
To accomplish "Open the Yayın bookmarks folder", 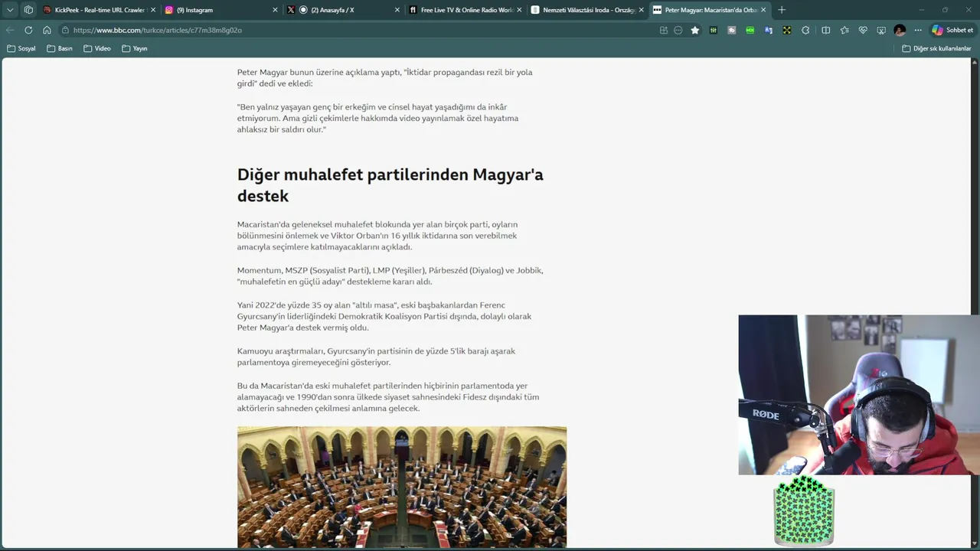I will (135, 48).
